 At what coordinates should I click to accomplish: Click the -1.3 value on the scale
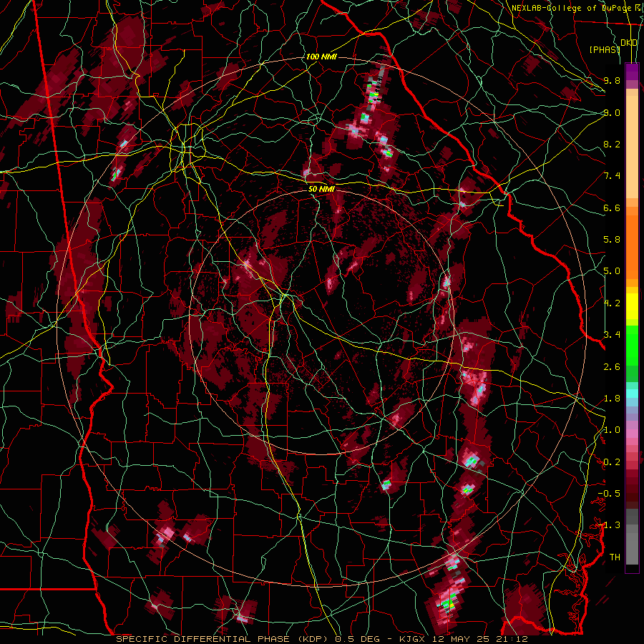pyautogui.click(x=609, y=525)
